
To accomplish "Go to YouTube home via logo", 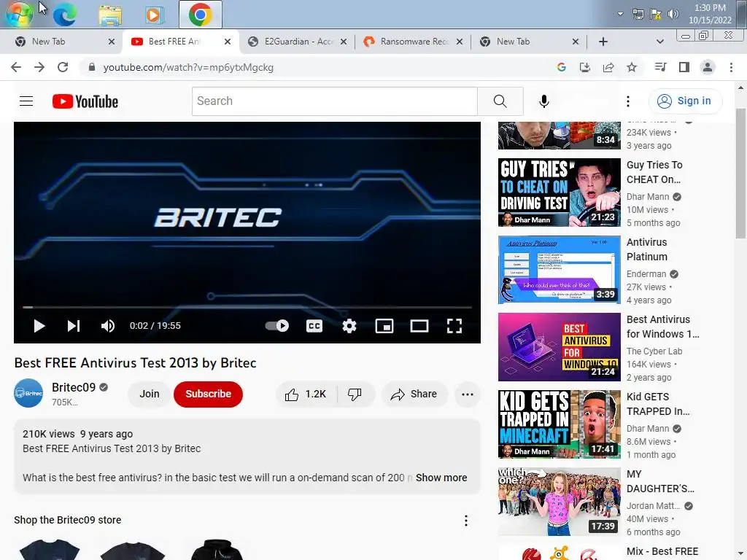I will pos(85,101).
